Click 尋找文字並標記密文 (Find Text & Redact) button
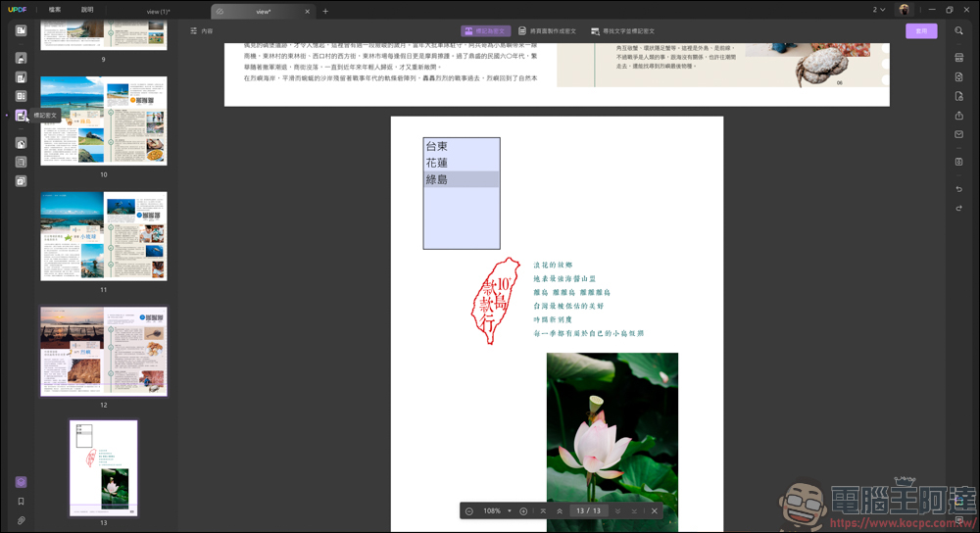The image size is (980, 533). [x=622, y=30]
